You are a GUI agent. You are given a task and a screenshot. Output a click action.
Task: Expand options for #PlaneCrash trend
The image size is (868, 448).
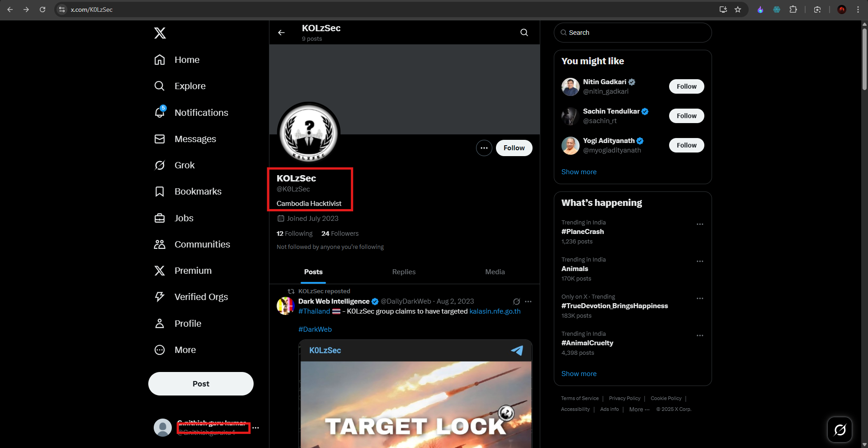pyautogui.click(x=700, y=224)
